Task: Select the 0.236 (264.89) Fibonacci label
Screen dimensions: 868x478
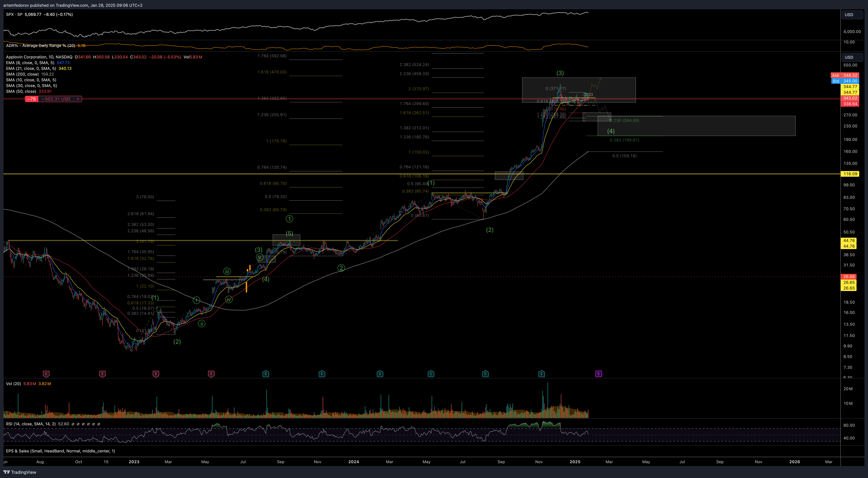Action: click(x=624, y=121)
